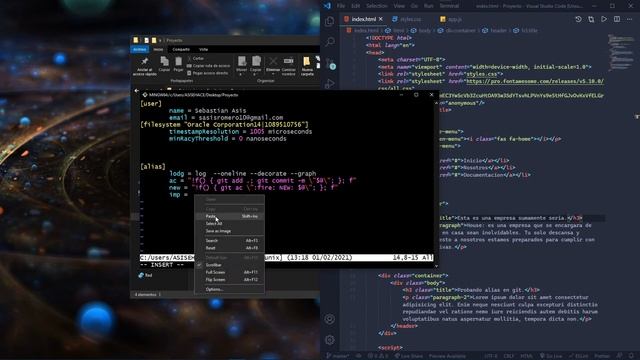Click Nueva carpeta in Explorer ribbon

coord(307,66)
